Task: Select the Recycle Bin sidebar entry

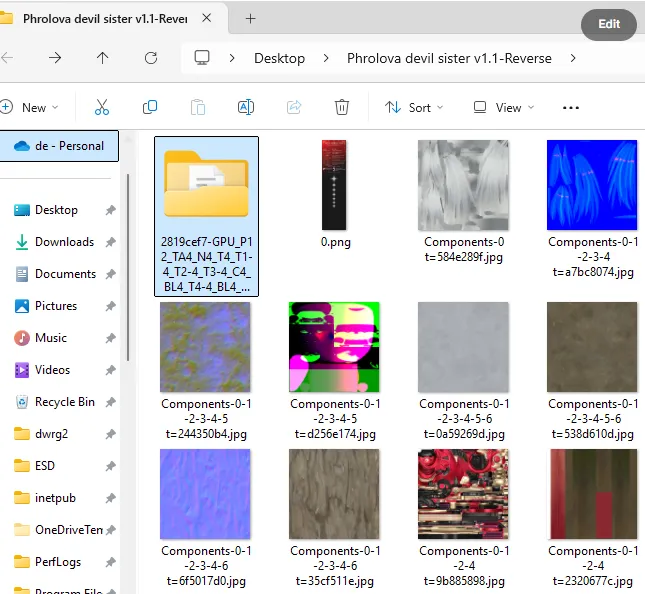Action: 64,402
